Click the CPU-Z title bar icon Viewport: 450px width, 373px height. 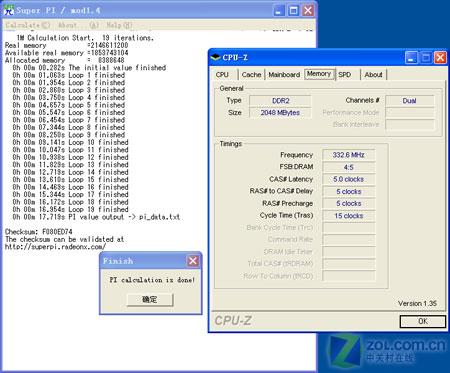click(x=216, y=57)
